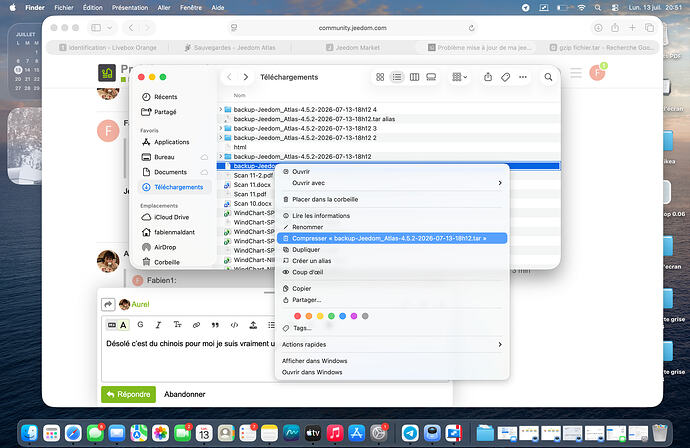Image resolution: width=690 pixels, height=448 pixels.
Task: Click the Finder share toolbar icon
Action: pyautogui.click(x=488, y=77)
